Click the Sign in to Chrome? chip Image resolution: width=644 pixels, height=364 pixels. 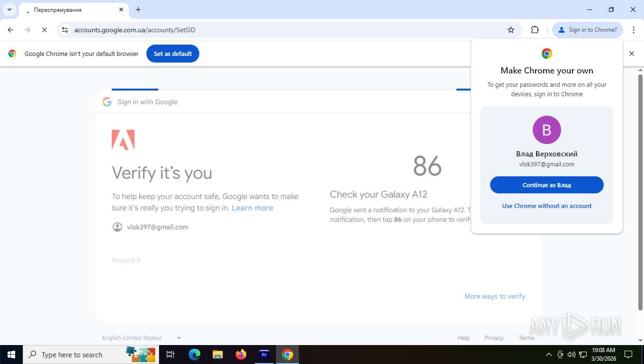pos(588,30)
